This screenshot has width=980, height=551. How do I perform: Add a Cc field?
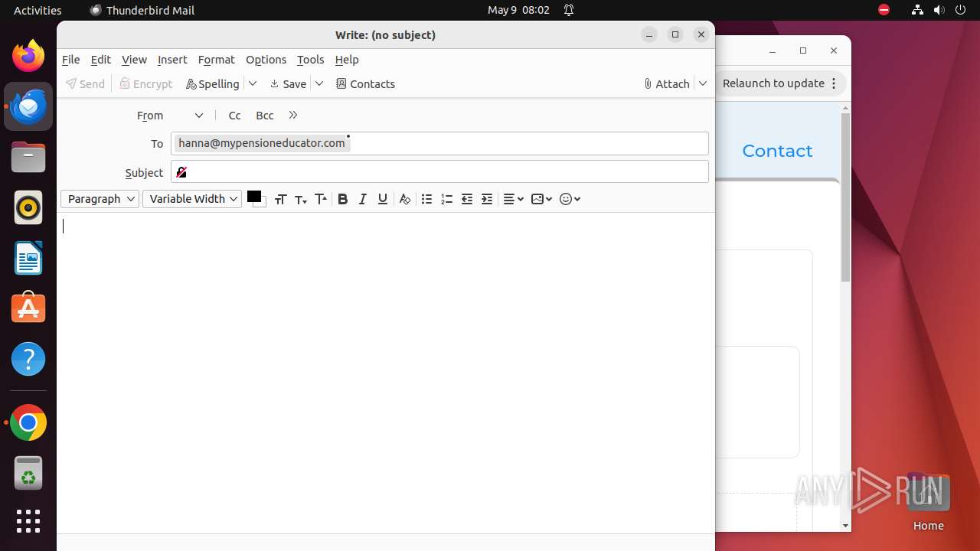pos(235,116)
